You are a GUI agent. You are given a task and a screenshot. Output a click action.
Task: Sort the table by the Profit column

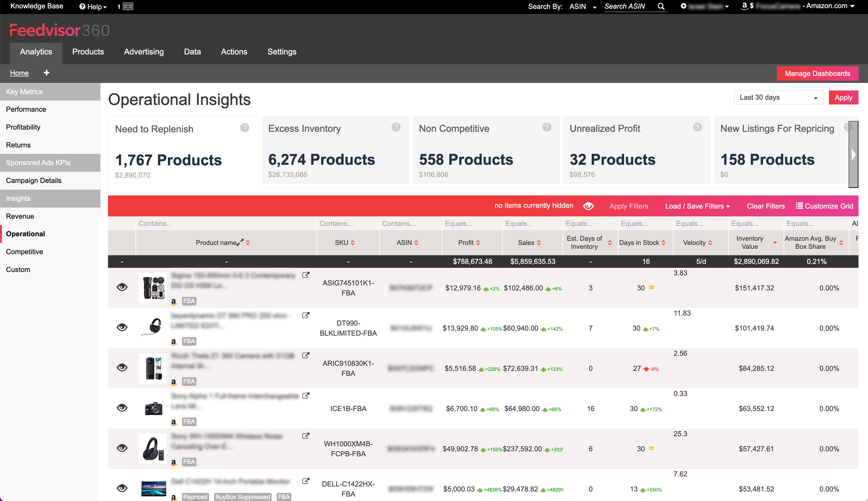[x=478, y=242]
